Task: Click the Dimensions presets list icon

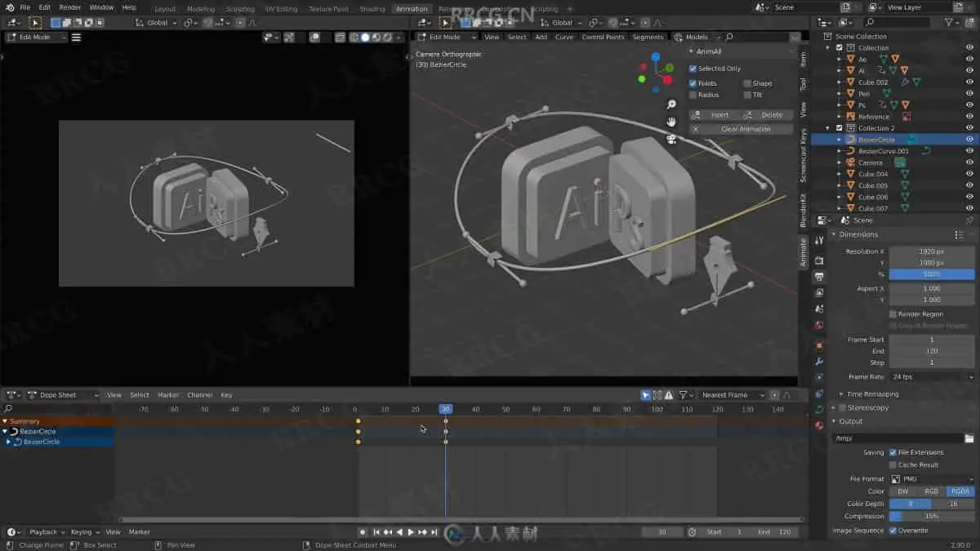Action: tap(959, 234)
